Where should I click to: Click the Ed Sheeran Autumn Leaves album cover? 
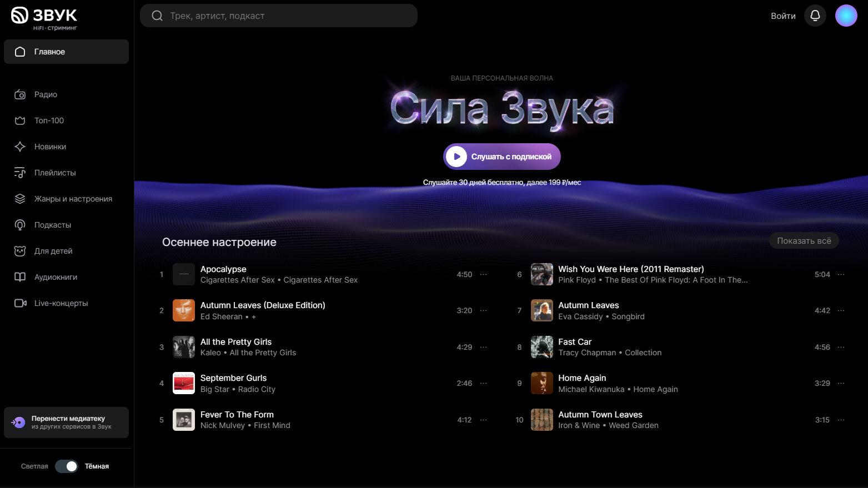pos(184,310)
